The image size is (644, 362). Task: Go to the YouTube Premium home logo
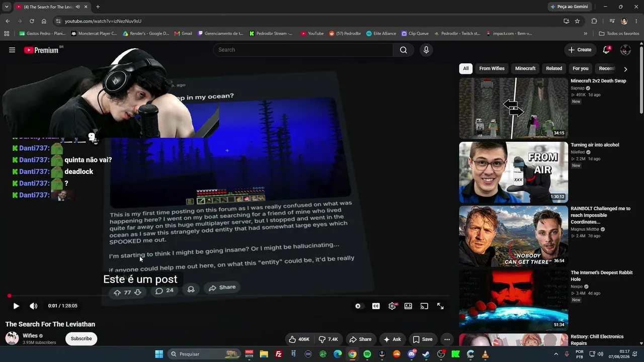(41, 50)
